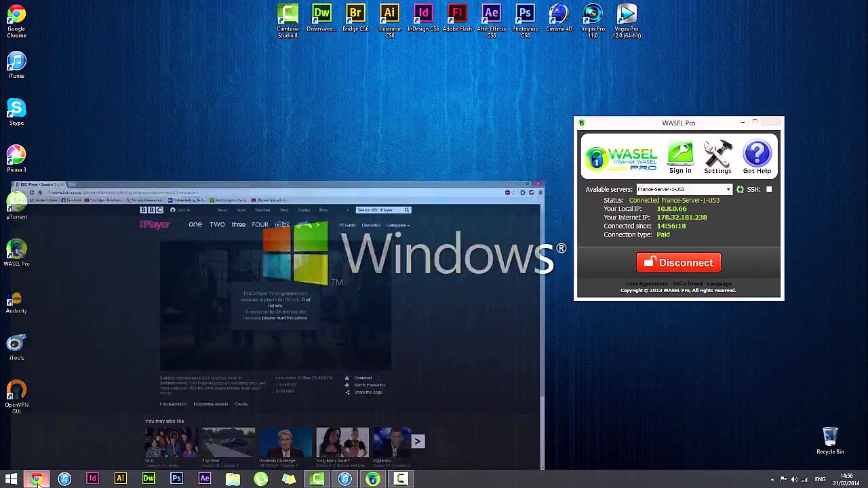Open the User Agreement link
The image size is (868, 488).
pyautogui.click(x=646, y=283)
